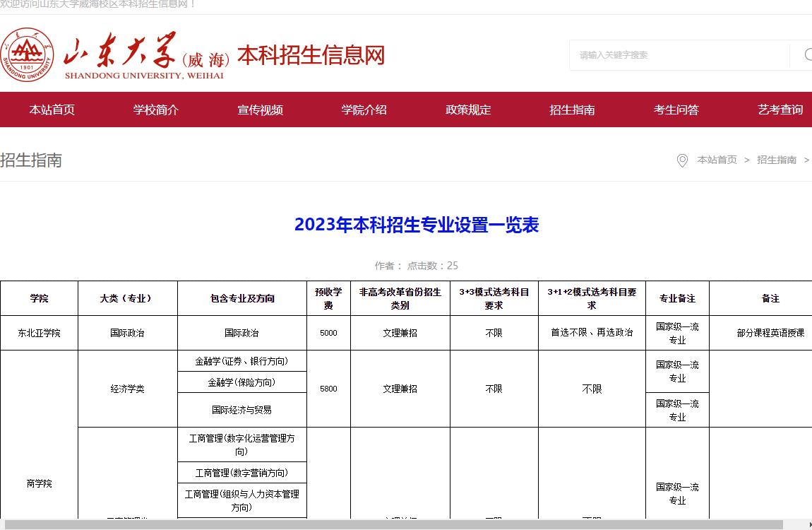The image size is (812, 530).
Task: Select 招生指南 in the red navigation bar
Action: click(572, 110)
